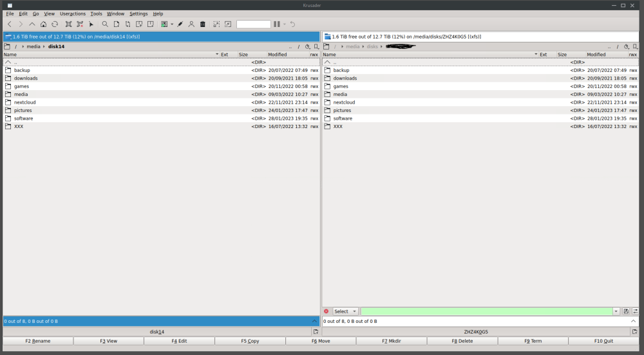Open the Edit menu
This screenshot has height=355, width=644.
click(x=23, y=14)
